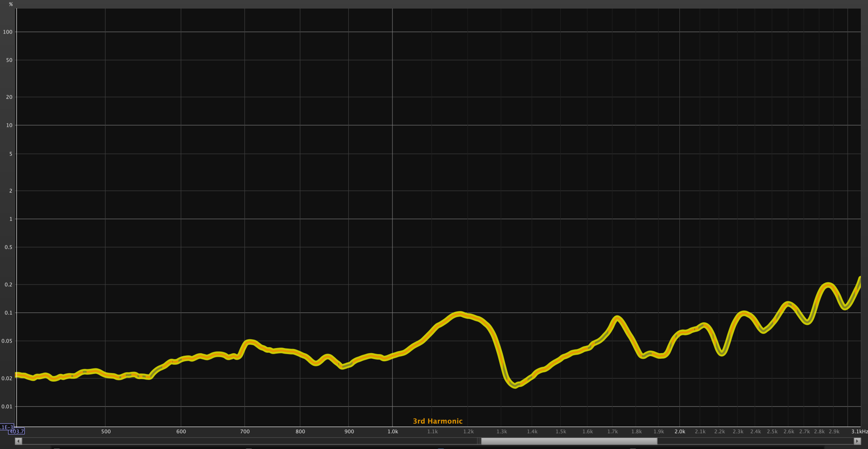This screenshot has width=868, height=449.
Task: Click the '10' label on the percent axis
Action: point(9,125)
